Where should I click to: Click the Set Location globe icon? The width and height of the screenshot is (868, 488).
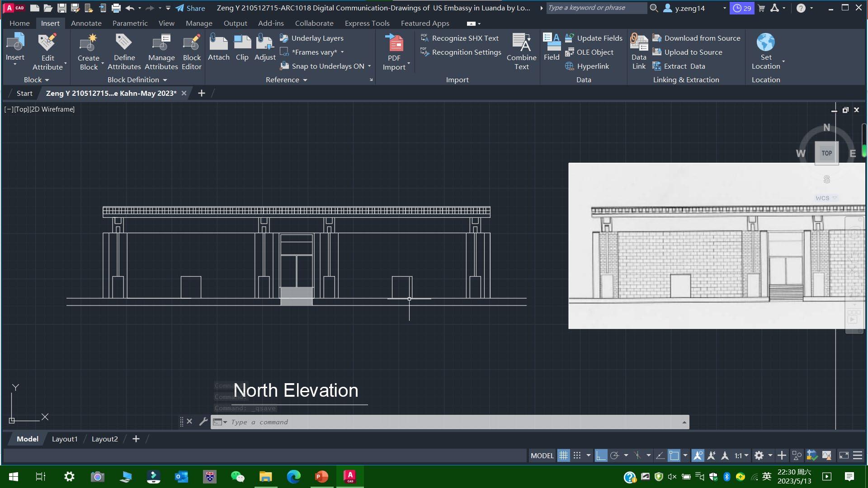click(x=765, y=43)
